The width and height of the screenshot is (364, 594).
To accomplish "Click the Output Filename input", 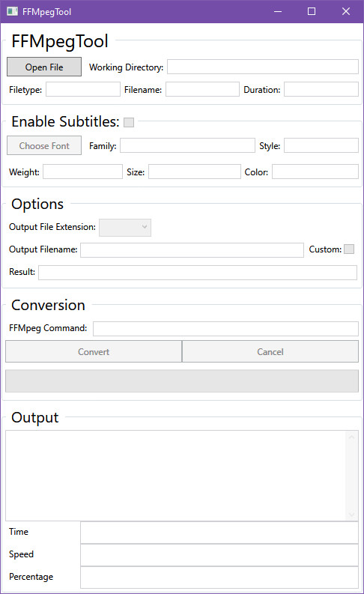I will [192, 250].
